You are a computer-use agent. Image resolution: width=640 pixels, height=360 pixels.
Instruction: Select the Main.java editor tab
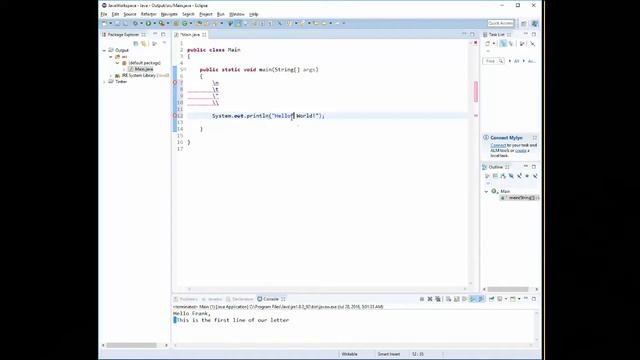tap(190, 35)
